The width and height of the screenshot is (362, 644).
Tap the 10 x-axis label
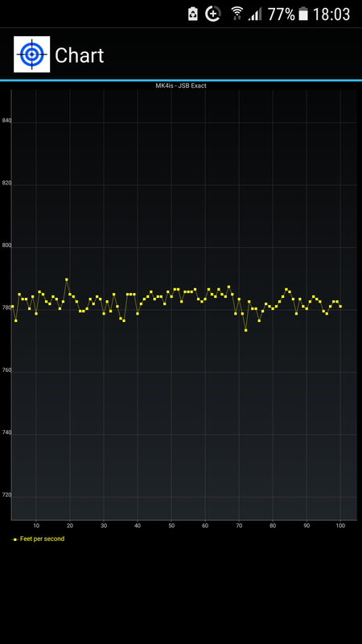(x=36, y=526)
